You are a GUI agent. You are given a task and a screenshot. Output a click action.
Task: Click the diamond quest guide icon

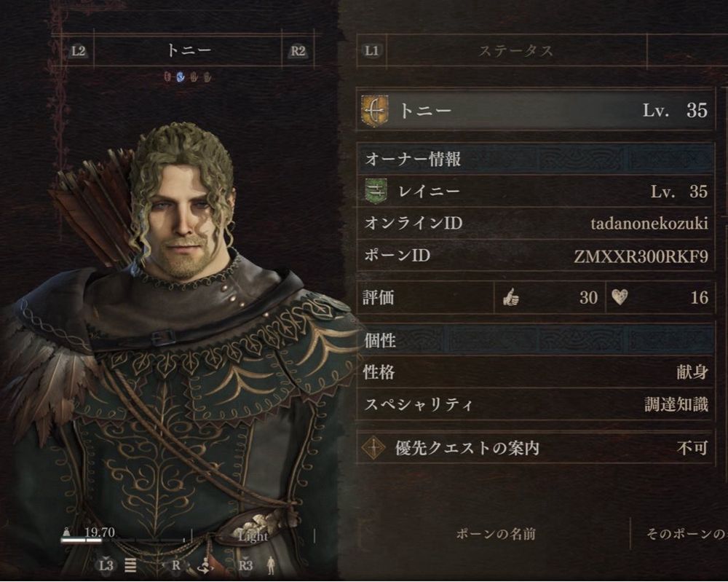[373, 448]
